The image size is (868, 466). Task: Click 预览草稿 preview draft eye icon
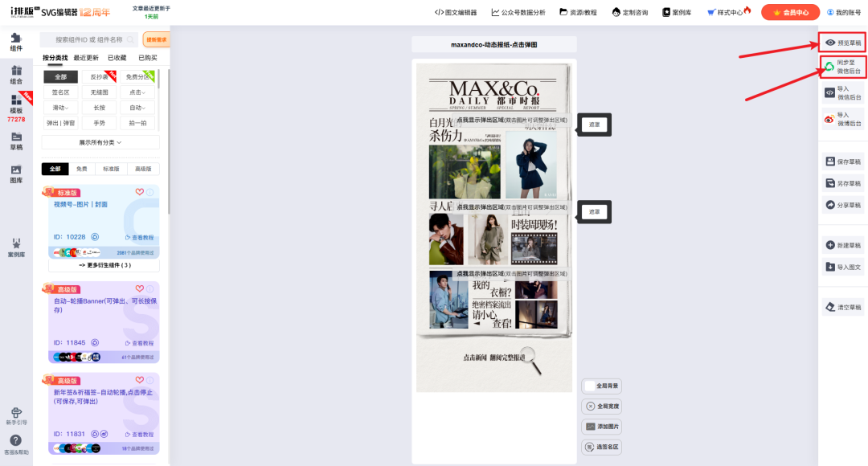click(830, 43)
